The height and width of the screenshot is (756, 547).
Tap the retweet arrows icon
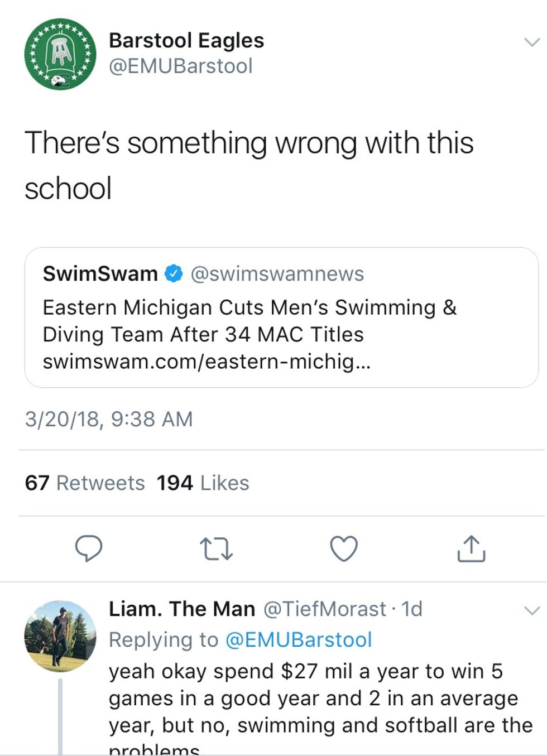[216, 548]
